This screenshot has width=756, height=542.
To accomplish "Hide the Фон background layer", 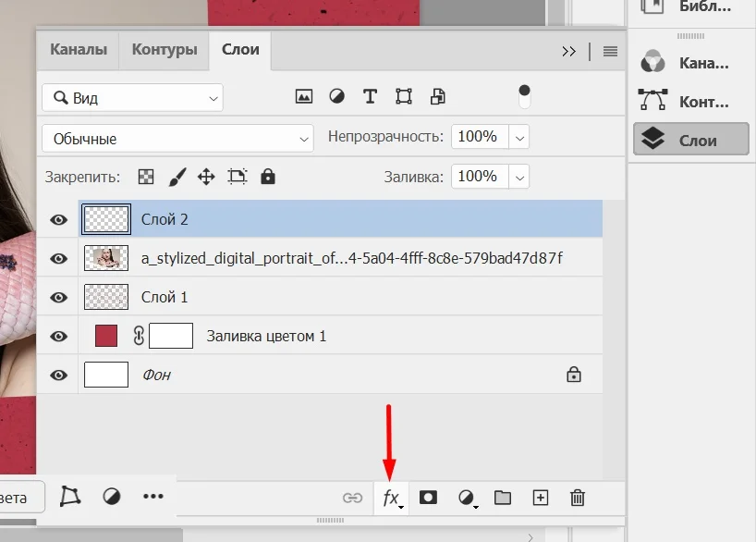I will (59, 375).
